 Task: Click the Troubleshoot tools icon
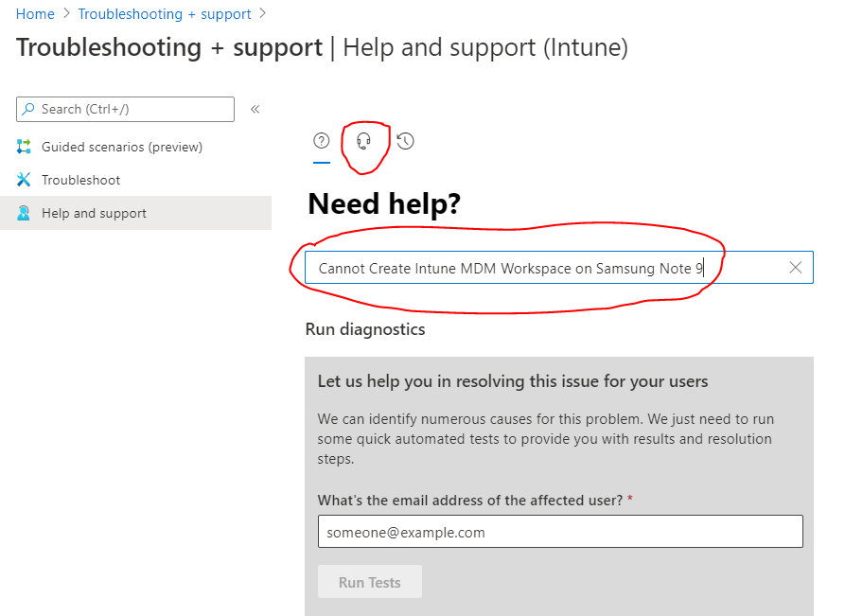tap(24, 180)
